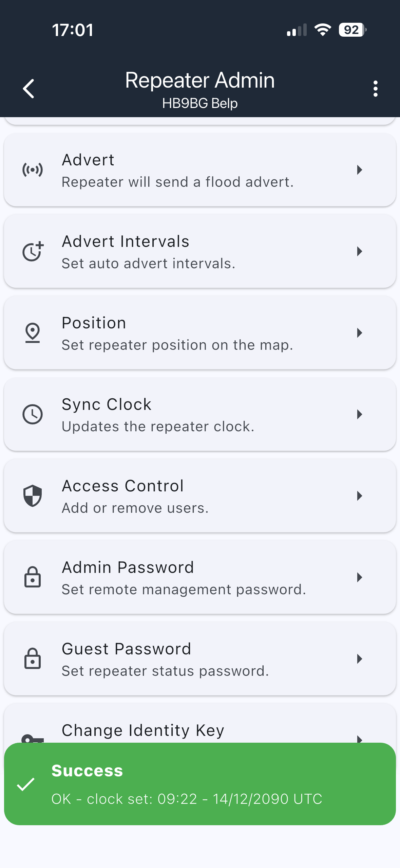Tap the Guest Password lock icon
The width and height of the screenshot is (400, 868).
[x=33, y=659]
